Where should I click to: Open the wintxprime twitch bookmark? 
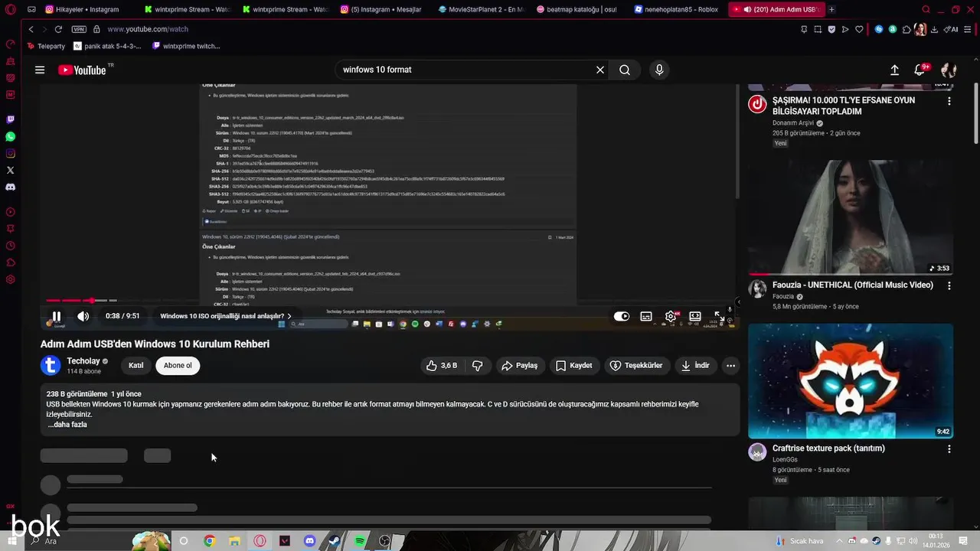pyautogui.click(x=186, y=46)
